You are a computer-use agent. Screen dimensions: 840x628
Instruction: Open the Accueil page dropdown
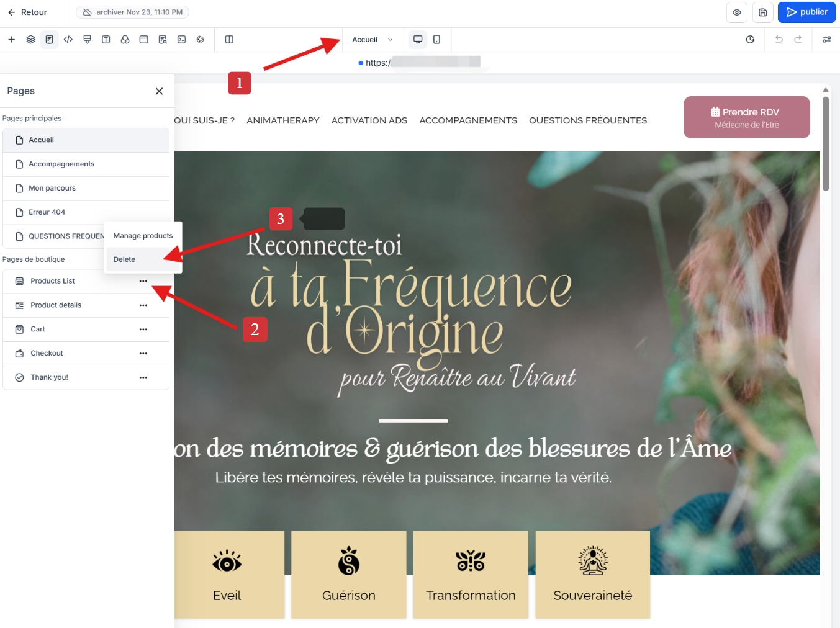(x=373, y=40)
